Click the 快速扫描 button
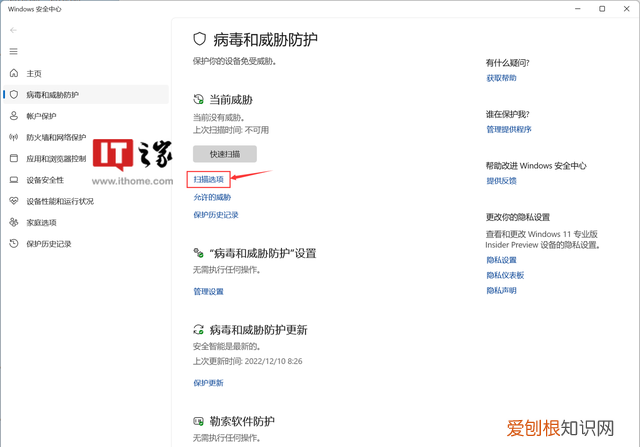This screenshot has width=640, height=447. 225,154
